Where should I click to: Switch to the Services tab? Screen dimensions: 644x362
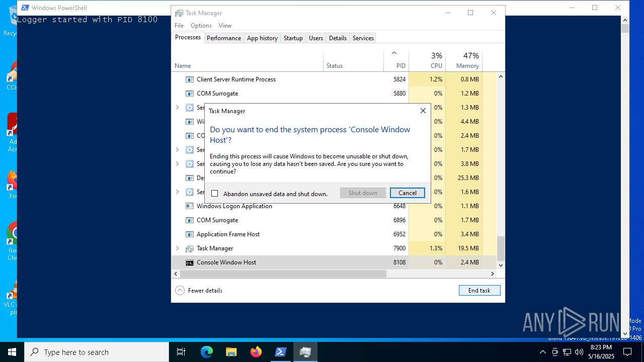[x=363, y=38]
